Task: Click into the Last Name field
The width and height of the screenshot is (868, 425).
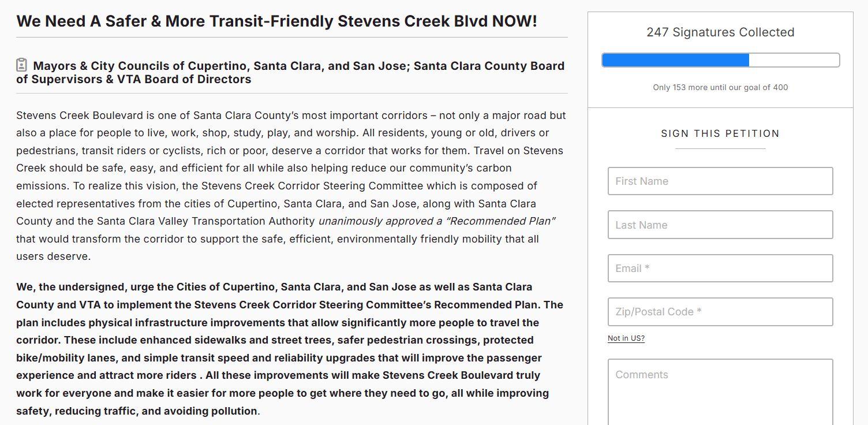Action: tap(720, 225)
